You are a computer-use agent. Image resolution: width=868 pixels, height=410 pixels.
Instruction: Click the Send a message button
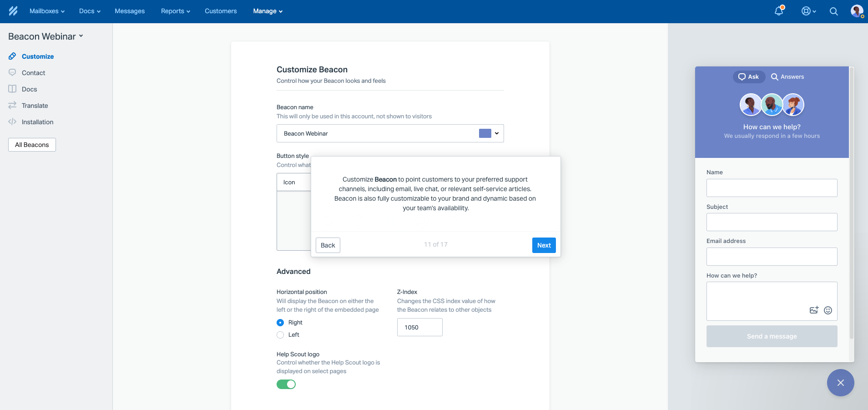pos(772,336)
